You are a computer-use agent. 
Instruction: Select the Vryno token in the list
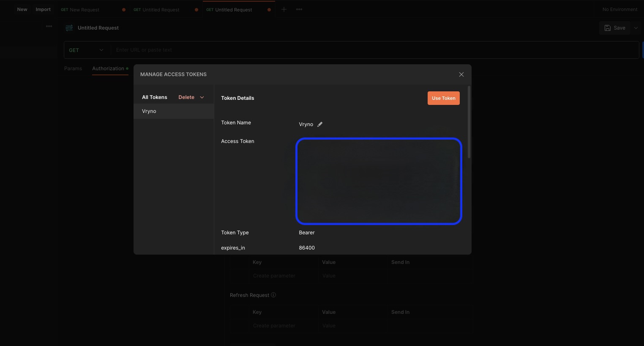tap(174, 111)
